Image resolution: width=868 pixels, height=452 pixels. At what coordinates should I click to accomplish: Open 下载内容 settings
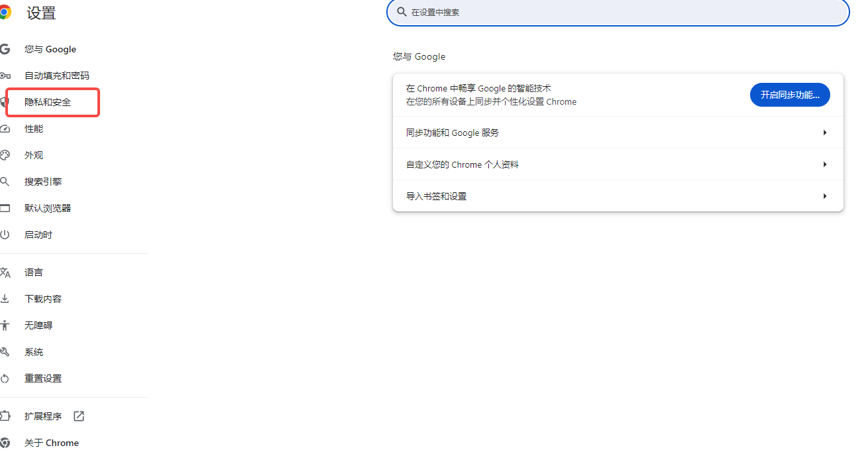(x=43, y=299)
